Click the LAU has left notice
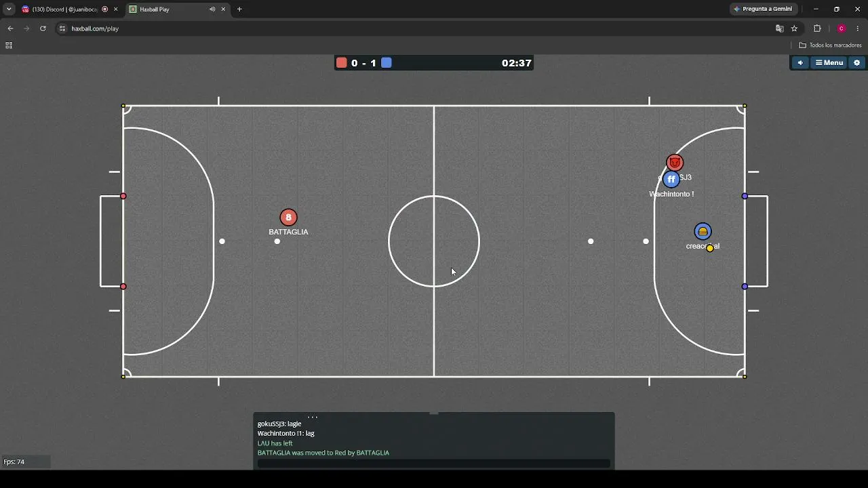The image size is (868, 488). (275, 443)
